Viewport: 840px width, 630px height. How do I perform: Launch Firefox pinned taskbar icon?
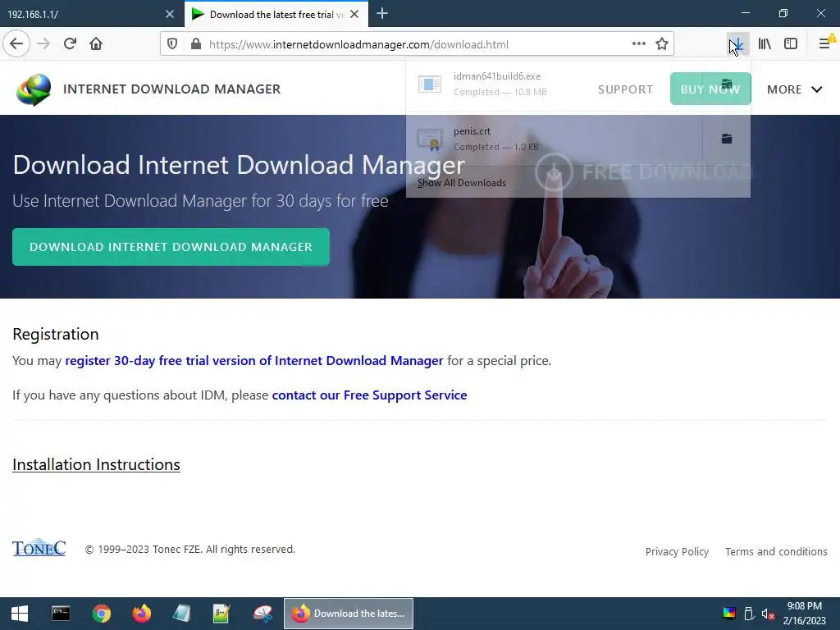[x=142, y=614]
